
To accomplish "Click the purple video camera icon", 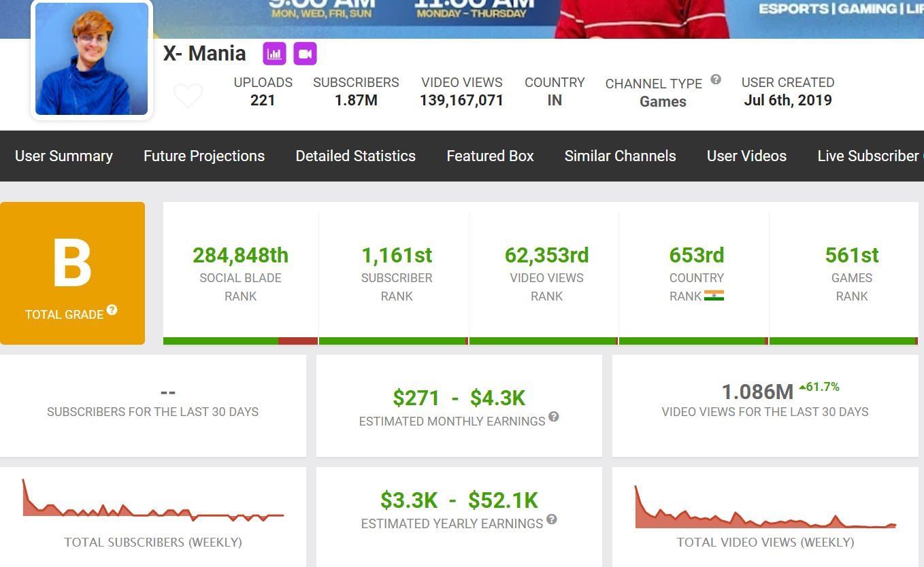I will click(305, 54).
